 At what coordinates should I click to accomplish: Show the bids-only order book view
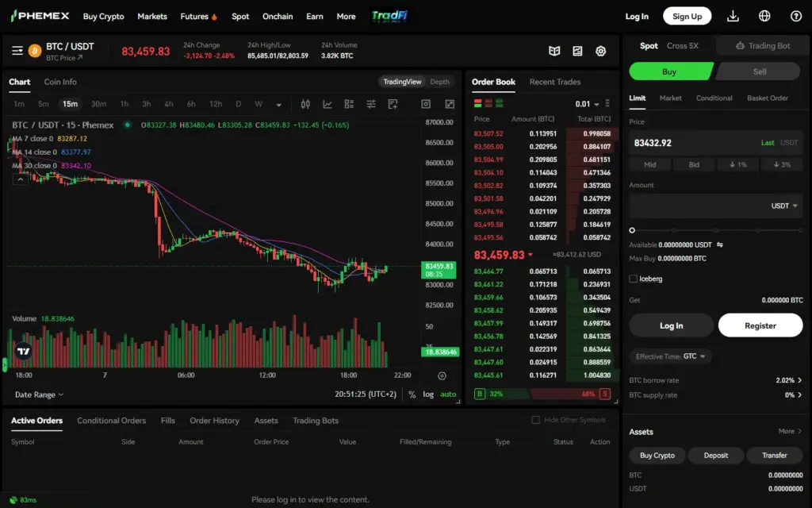click(x=500, y=104)
